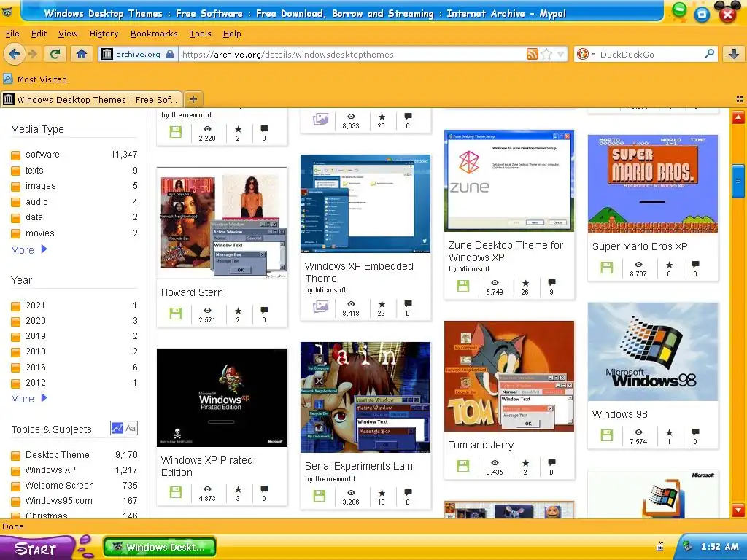Open Serial Experiments Lain title link
This screenshot has height=560, width=747.
[359, 466]
